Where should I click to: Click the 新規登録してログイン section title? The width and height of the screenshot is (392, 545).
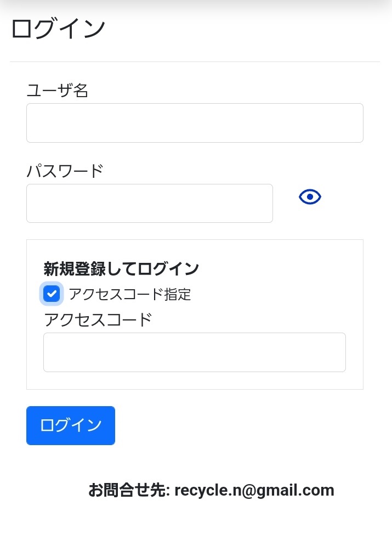pyautogui.click(x=121, y=269)
